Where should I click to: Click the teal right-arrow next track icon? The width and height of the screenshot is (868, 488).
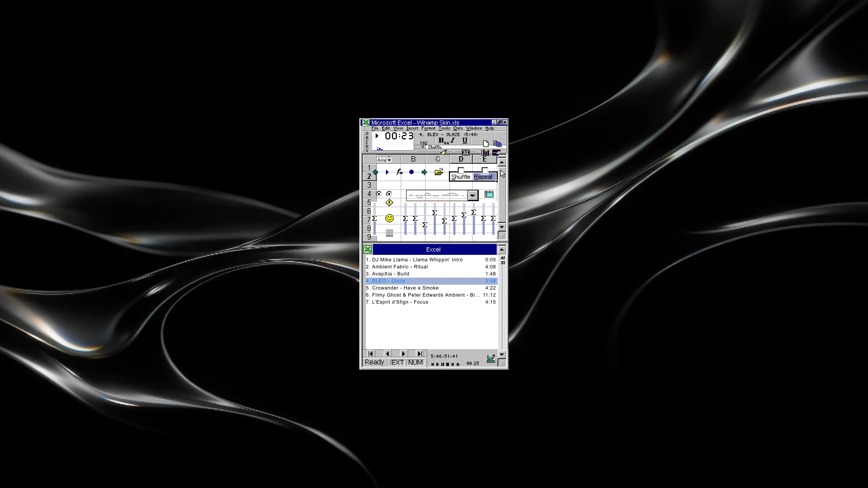coord(424,172)
